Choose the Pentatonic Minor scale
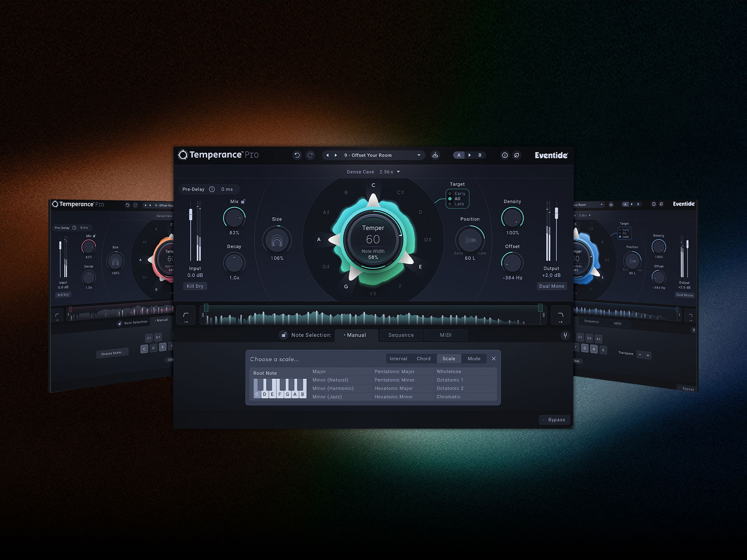This screenshot has height=560, width=747. 403,380
